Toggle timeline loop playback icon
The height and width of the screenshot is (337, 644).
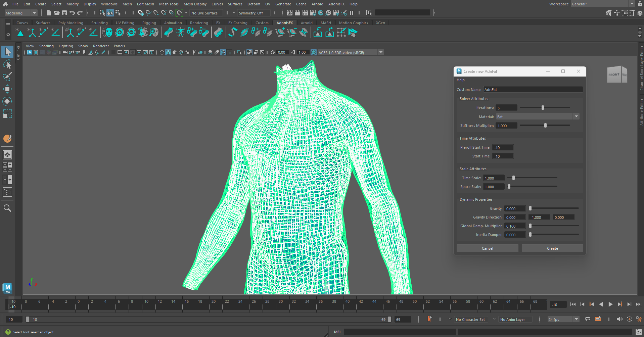[x=588, y=319]
